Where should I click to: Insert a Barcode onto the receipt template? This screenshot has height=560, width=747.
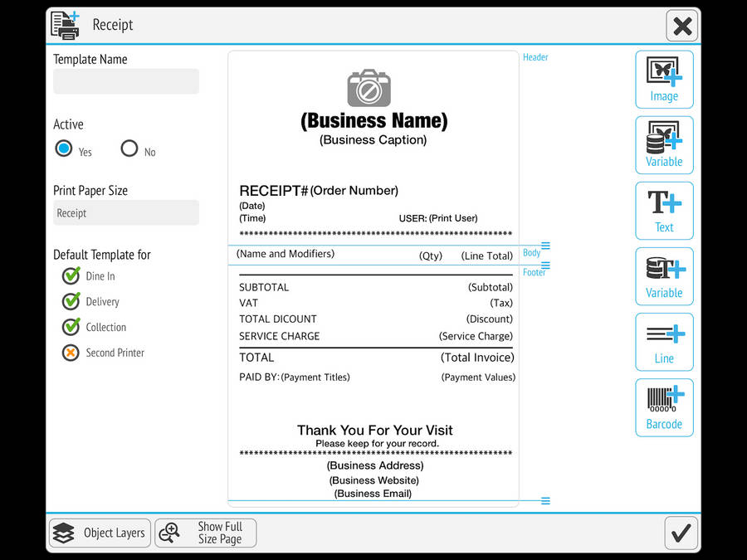tap(664, 407)
